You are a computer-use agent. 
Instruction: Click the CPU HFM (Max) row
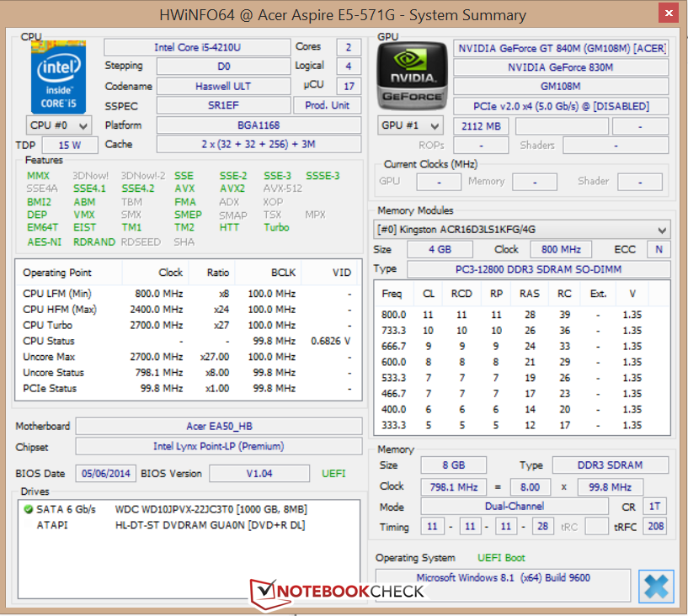(x=188, y=310)
